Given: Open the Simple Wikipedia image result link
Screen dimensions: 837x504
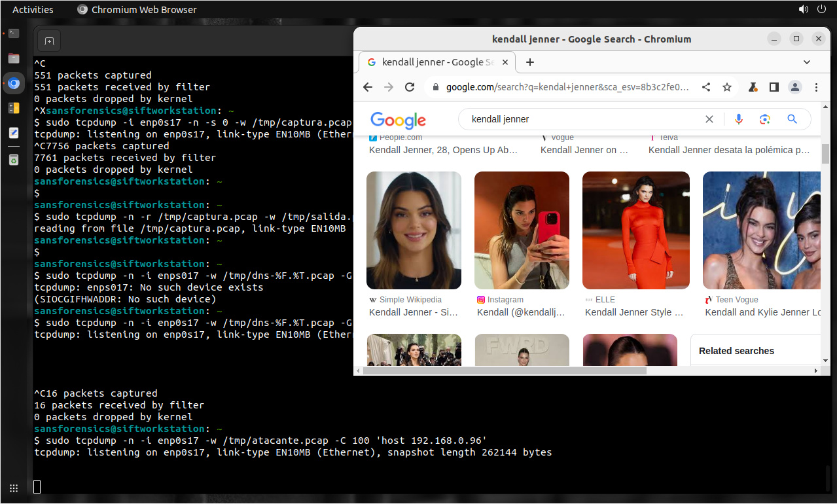Looking at the screenshot, I should (413, 312).
